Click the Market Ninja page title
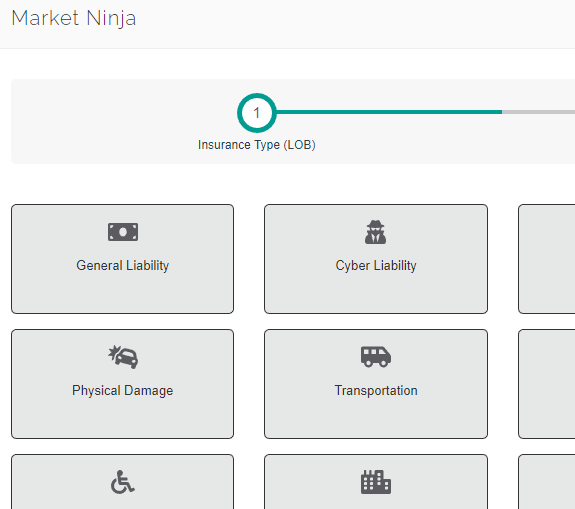Viewport: 575px width, 509px height. (x=74, y=18)
